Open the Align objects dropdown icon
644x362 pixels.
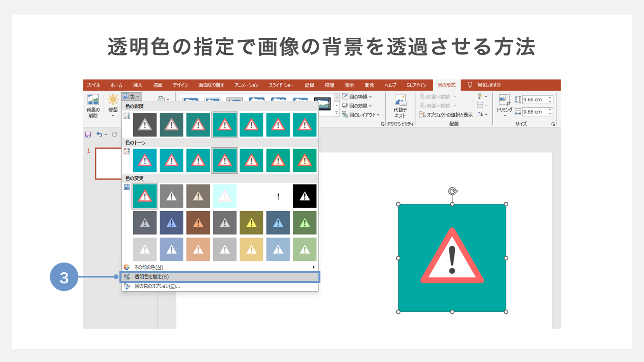pyautogui.click(x=482, y=96)
